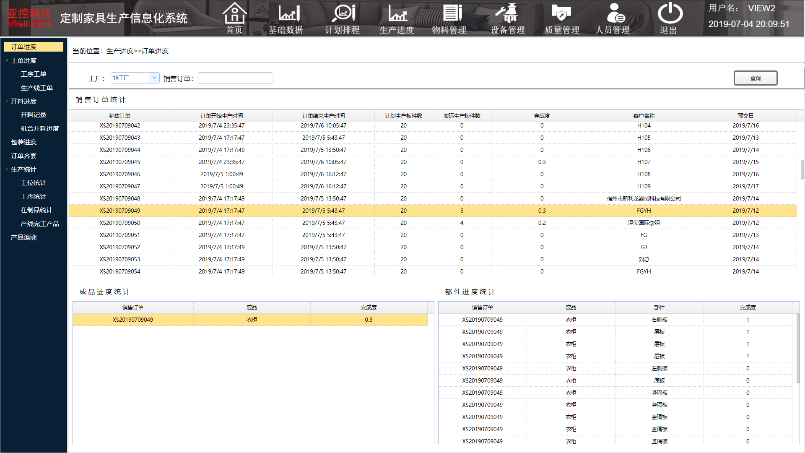Select order row XS20190709043
The image size is (805, 453).
tap(433, 138)
